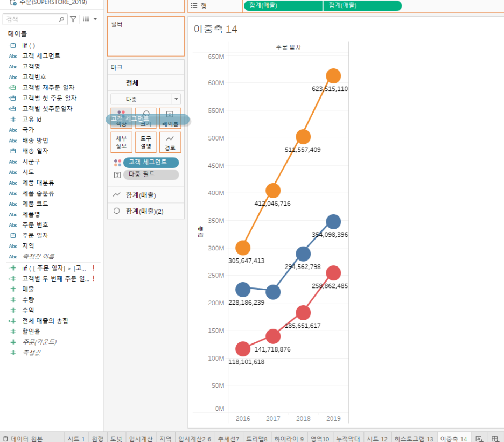The height and width of the screenshot is (442, 504).
Task: Click the search magnifier icon in data pane
Action: click(61, 19)
